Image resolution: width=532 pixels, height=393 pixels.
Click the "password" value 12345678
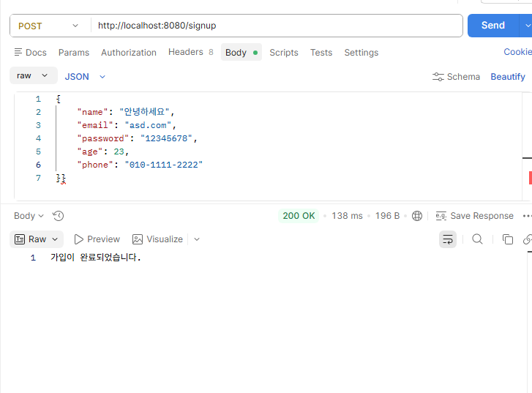coord(166,138)
